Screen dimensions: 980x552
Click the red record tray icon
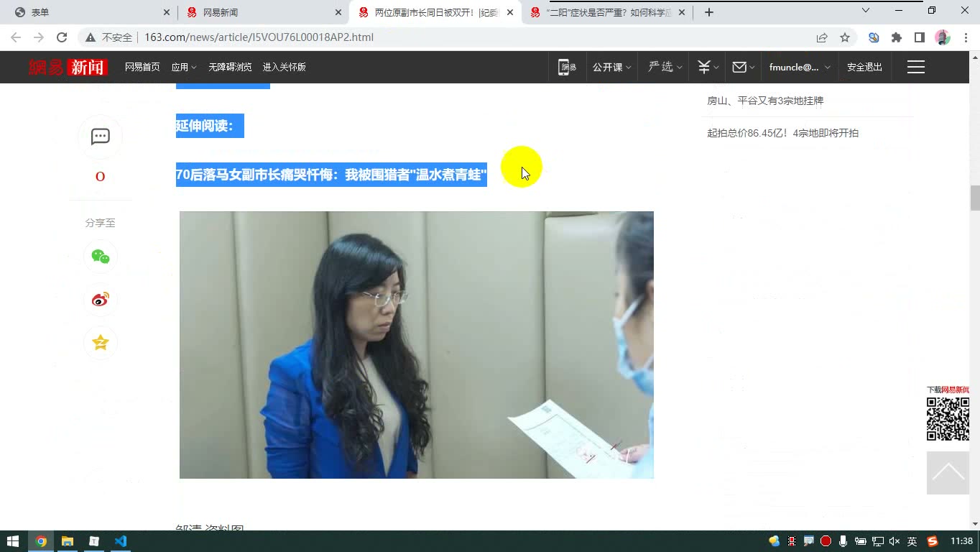coord(826,541)
